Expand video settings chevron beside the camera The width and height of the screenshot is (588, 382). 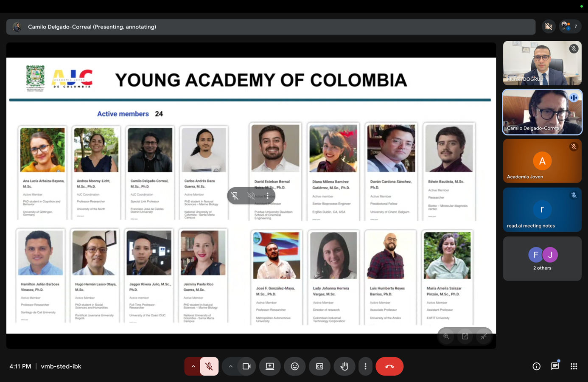(x=230, y=366)
